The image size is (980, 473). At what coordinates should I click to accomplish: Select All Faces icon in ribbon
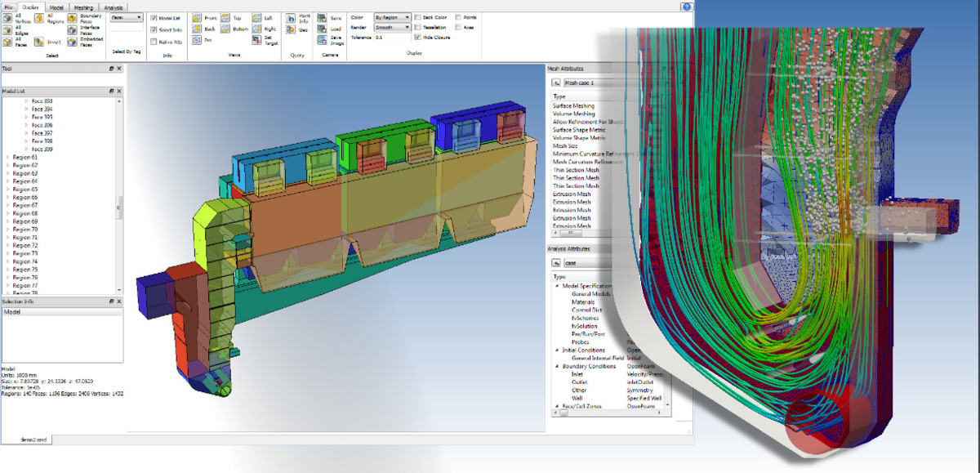[x=8, y=42]
